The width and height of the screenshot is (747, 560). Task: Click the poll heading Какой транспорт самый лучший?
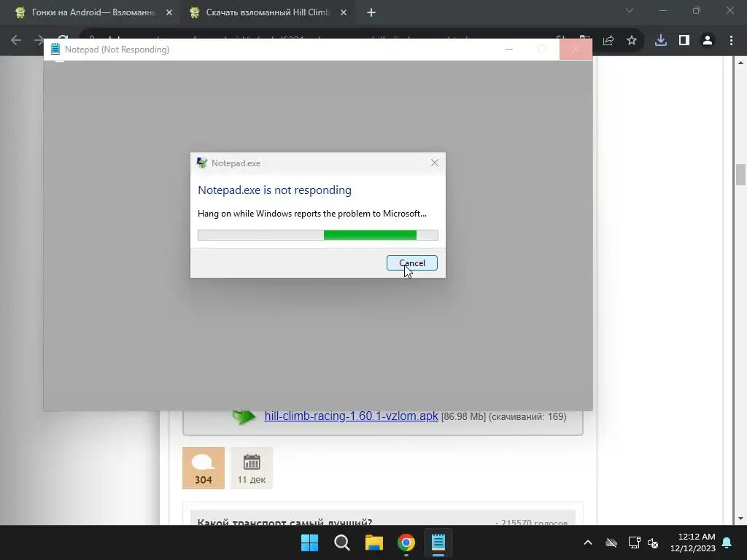click(x=285, y=522)
